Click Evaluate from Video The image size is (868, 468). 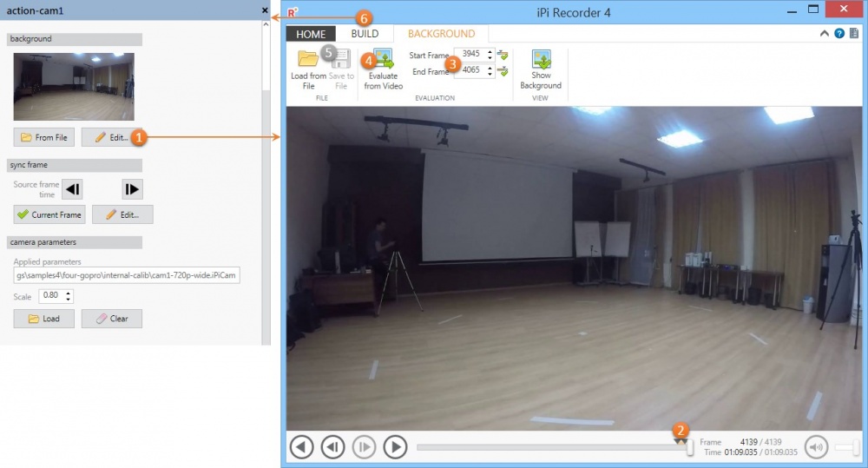[383, 70]
